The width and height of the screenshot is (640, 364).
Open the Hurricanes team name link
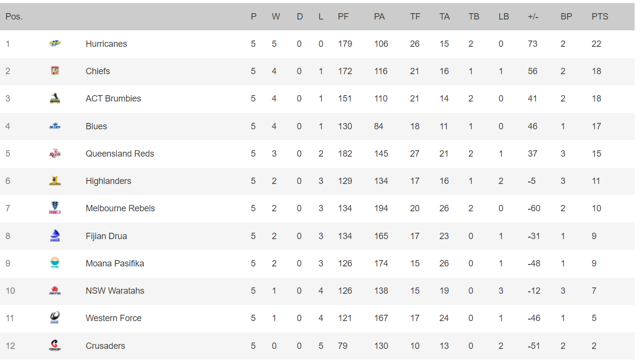(106, 44)
